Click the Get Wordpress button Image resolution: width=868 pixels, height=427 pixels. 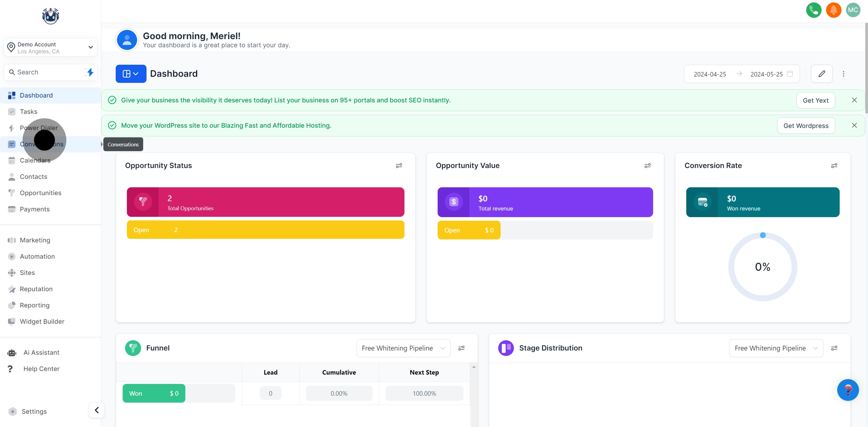[x=806, y=126]
